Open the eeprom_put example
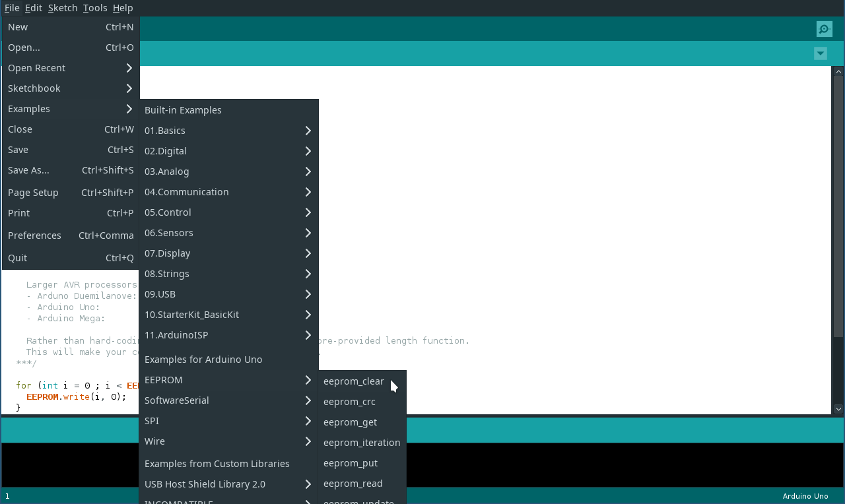The width and height of the screenshot is (845, 504). point(350,463)
